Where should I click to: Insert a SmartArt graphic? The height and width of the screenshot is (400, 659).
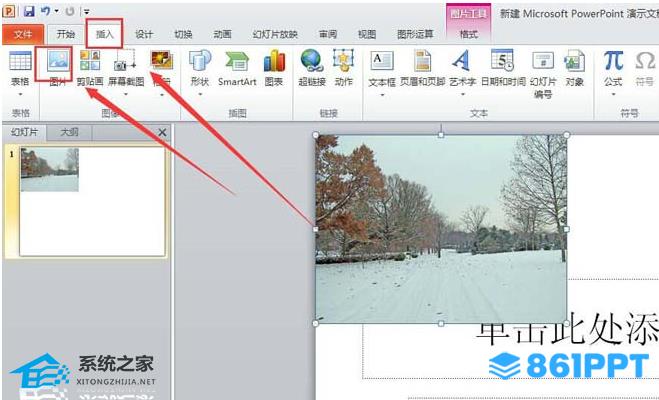(x=237, y=62)
